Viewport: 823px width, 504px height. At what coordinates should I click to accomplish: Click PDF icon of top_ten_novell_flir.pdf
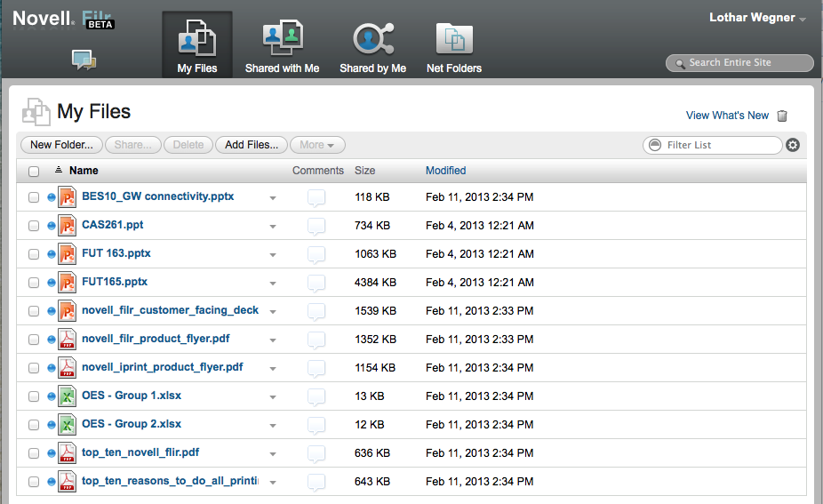[x=68, y=453]
